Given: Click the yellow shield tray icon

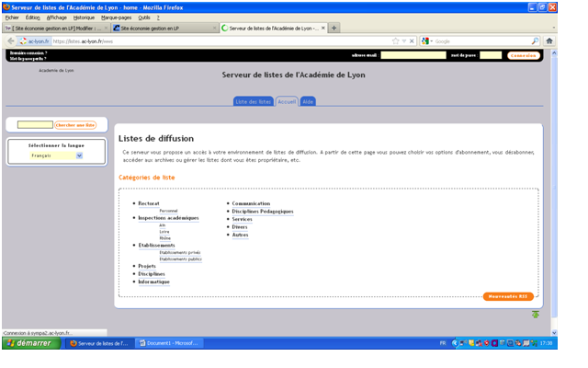Looking at the screenshot, I should coord(471,343).
